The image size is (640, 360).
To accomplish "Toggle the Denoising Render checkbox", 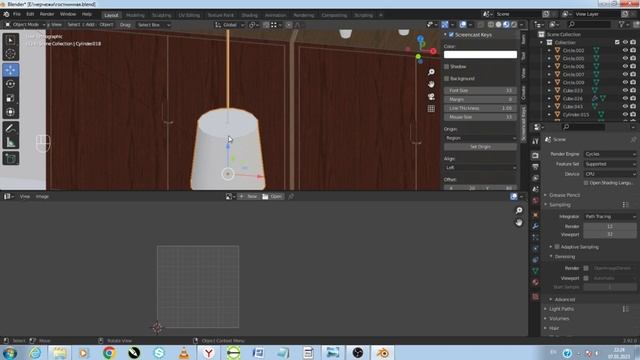I will click(586, 268).
